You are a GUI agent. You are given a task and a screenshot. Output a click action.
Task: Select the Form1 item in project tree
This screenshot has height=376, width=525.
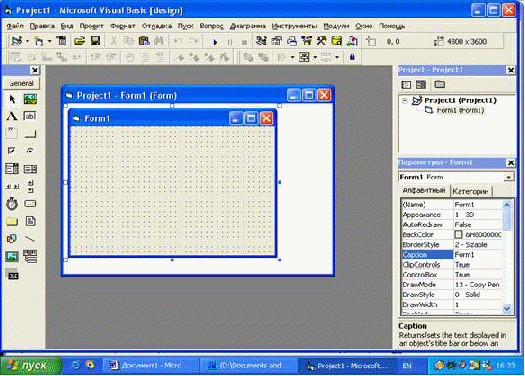pyautogui.click(x=455, y=110)
